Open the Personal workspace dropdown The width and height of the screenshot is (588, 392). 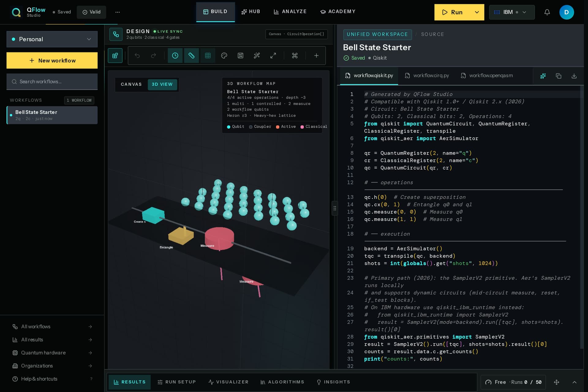coord(52,39)
